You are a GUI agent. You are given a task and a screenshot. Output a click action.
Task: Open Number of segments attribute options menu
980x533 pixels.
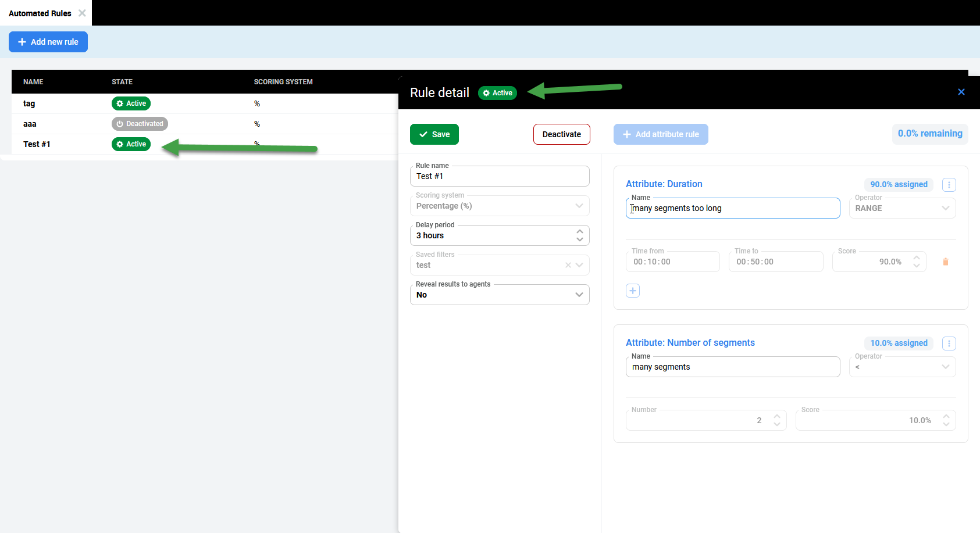(949, 344)
